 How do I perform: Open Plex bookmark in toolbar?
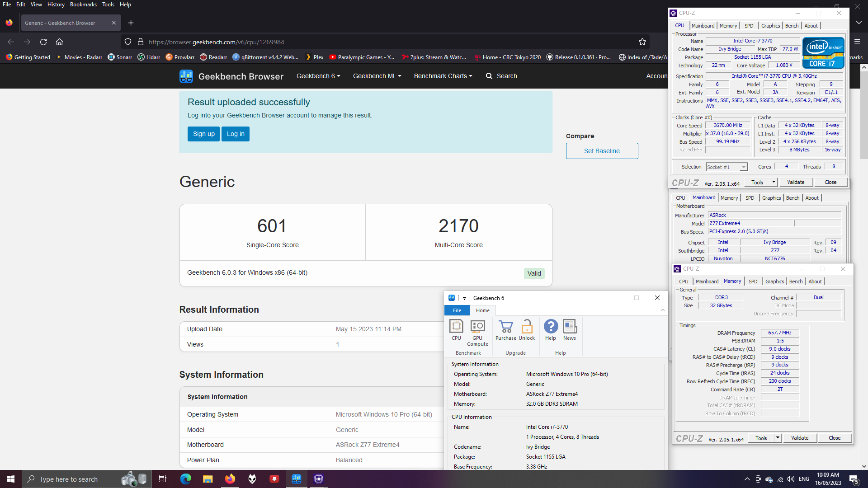click(315, 57)
